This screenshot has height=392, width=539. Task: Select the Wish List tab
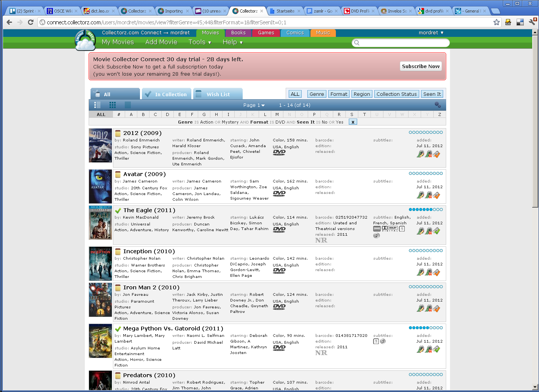218,94
